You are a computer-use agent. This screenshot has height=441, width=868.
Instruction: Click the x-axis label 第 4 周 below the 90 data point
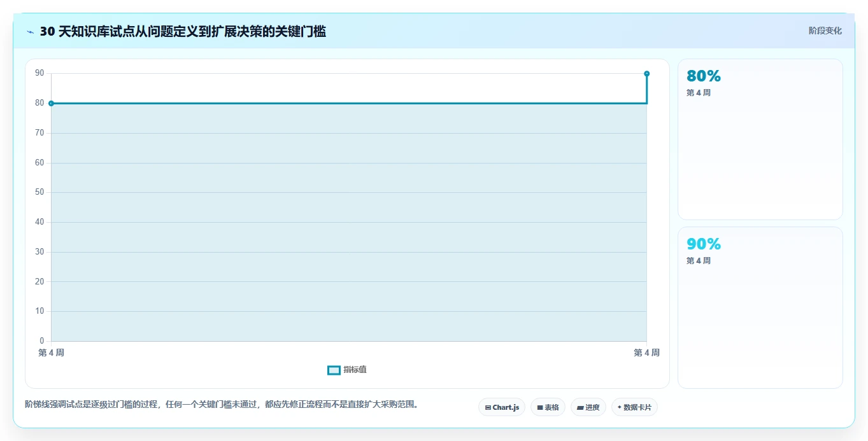click(646, 353)
